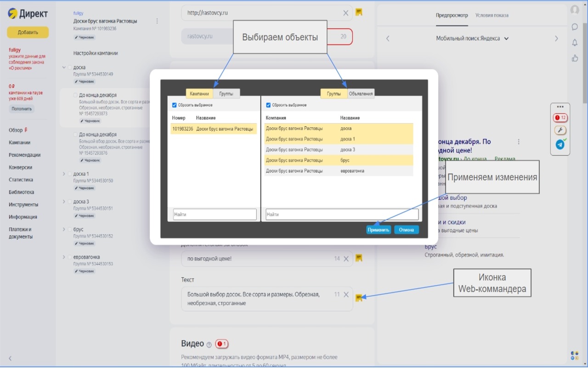Show the next preview format
Image resolution: width=588 pixels, height=368 pixels.
coord(556,39)
